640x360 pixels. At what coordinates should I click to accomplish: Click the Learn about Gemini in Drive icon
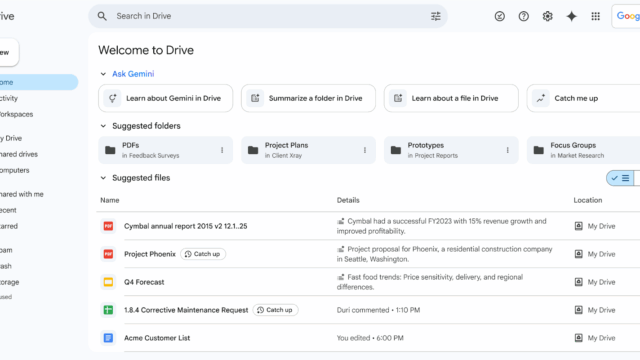[113, 98]
